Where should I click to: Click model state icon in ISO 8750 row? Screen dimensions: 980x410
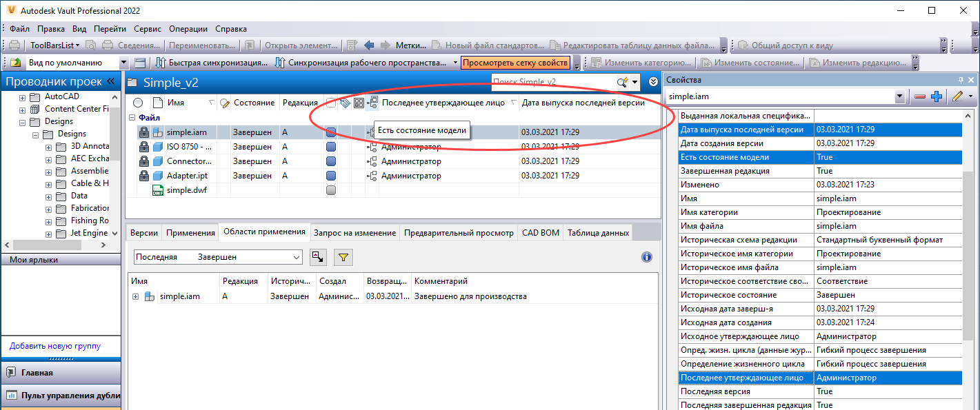(372, 147)
